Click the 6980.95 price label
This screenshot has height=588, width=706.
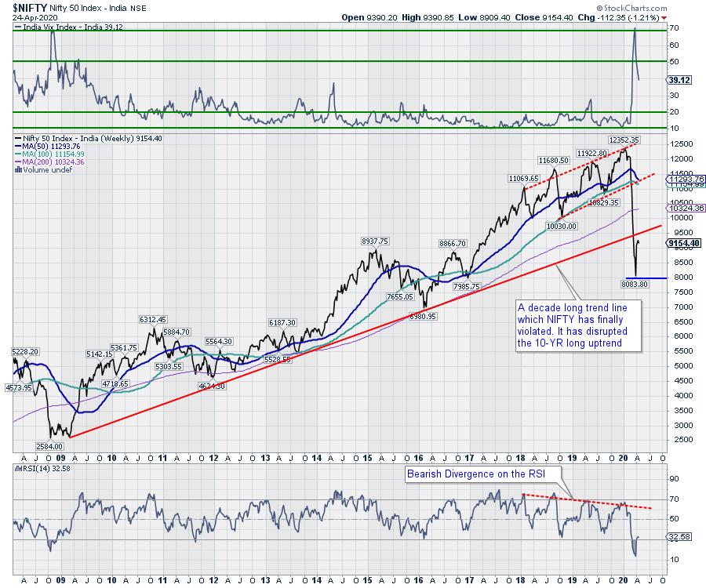422,316
